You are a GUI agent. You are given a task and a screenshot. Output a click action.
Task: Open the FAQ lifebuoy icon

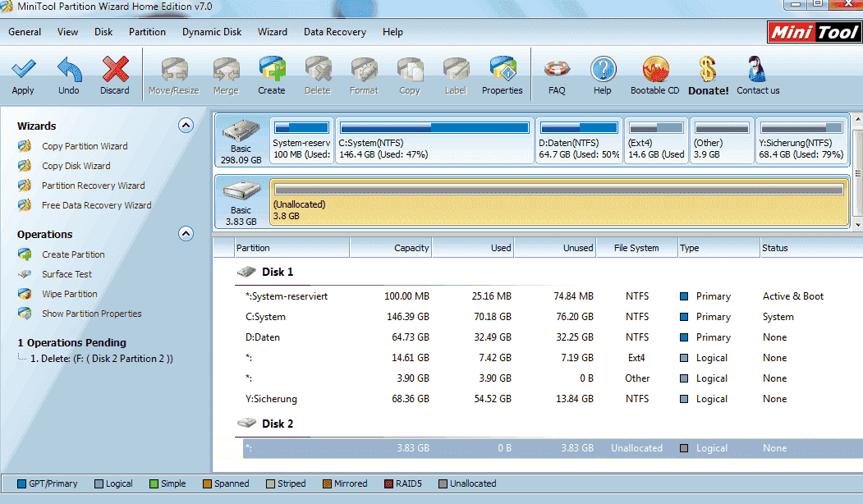[x=557, y=69]
